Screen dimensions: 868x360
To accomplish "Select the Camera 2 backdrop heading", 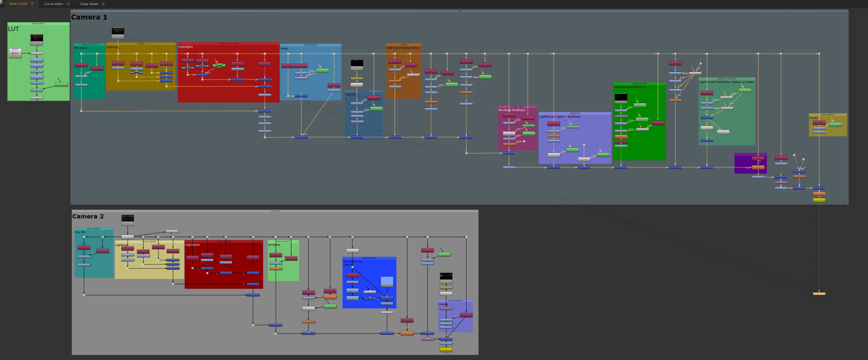I will [88, 216].
